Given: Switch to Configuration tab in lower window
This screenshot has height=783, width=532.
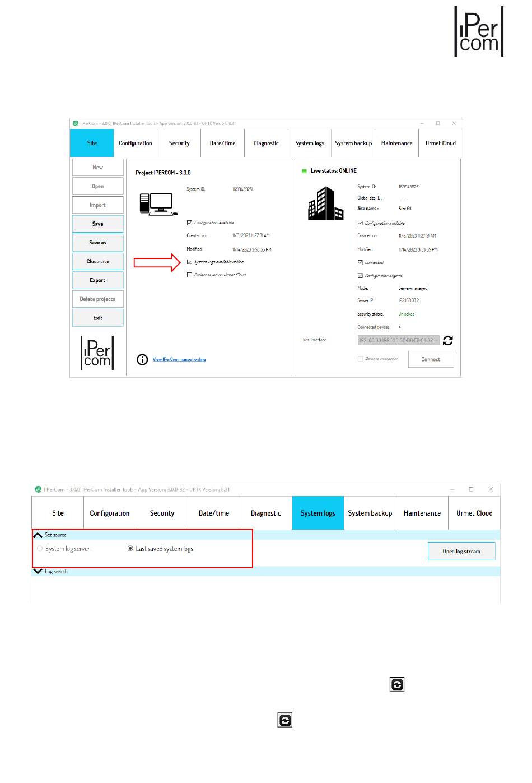Looking at the screenshot, I should coord(110,513).
